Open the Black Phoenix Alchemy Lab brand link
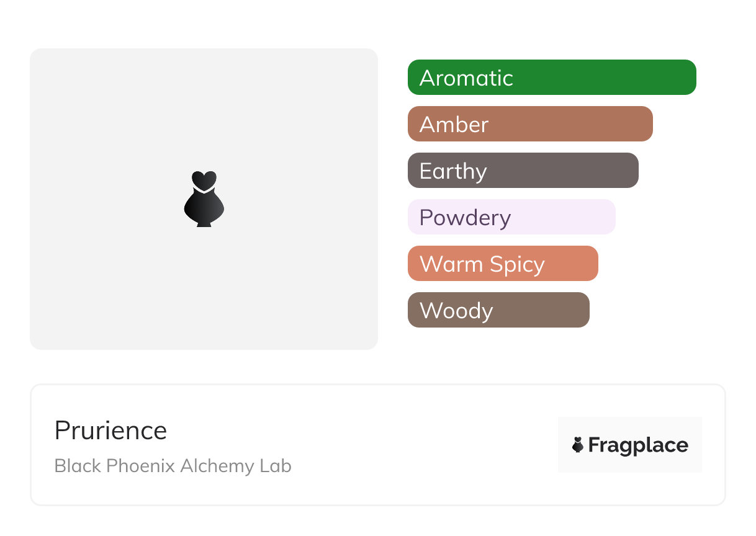The height and width of the screenshot is (536, 756). 173,466
